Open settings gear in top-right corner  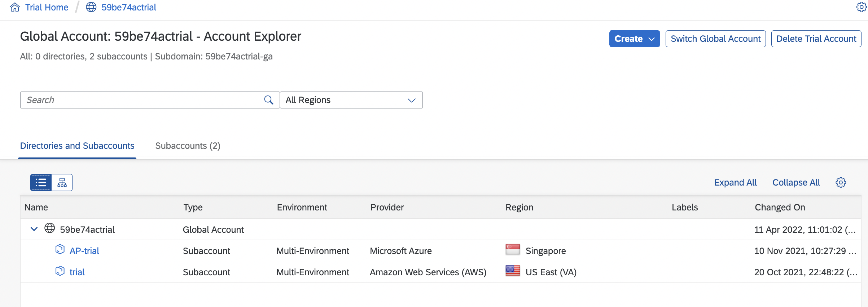point(861,7)
